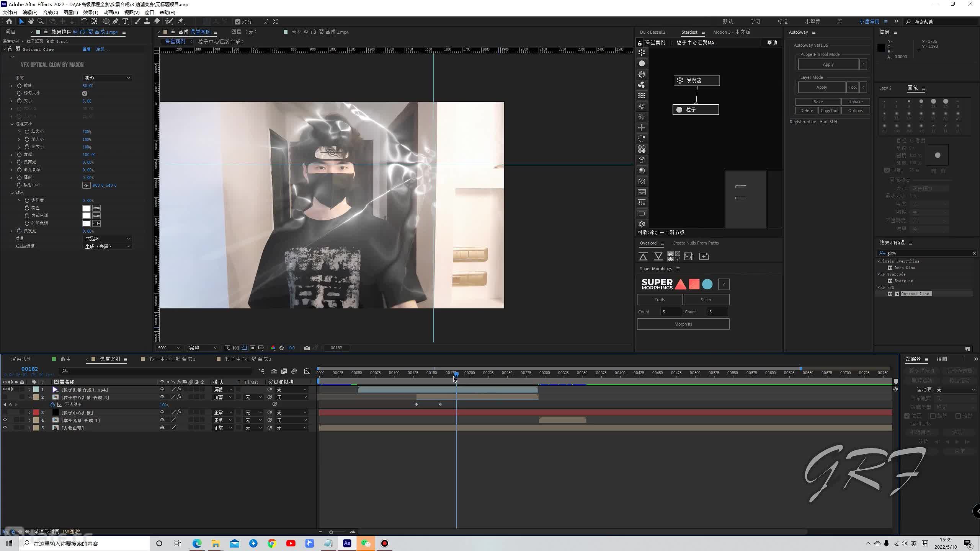Click the 内部色调 color swatch
Screen dimensions: 980x551
pos(87,216)
